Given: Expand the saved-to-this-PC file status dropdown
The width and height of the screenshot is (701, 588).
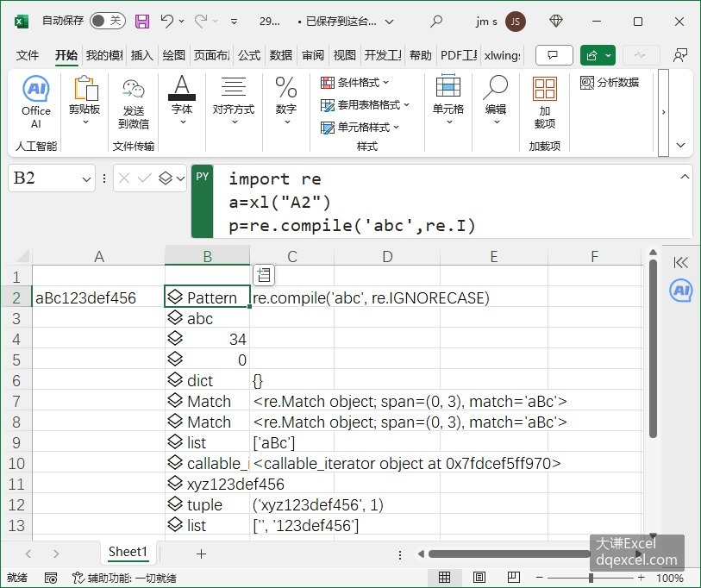Looking at the screenshot, I should point(390,21).
